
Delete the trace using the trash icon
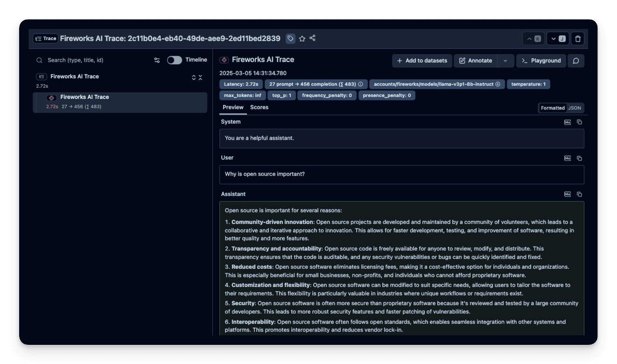[578, 39]
